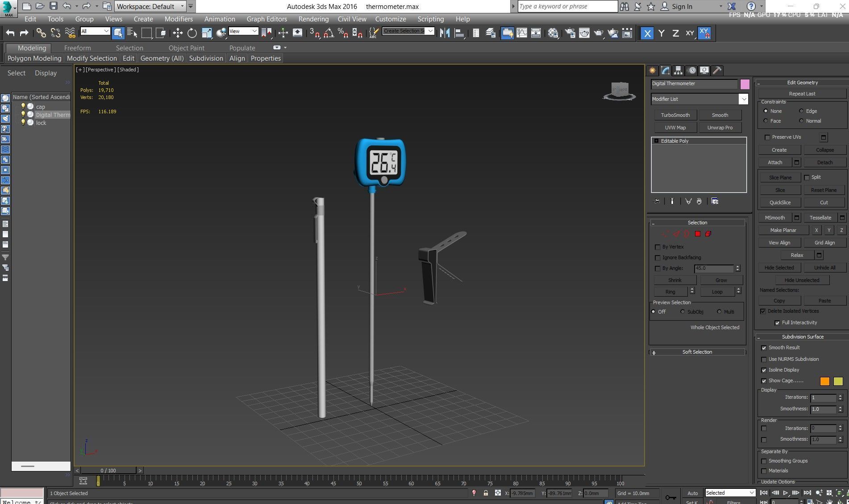849x504 pixels.
Task: Enable Use NURMS Subdivision checkbox
Action: click(x=764, y=359)
